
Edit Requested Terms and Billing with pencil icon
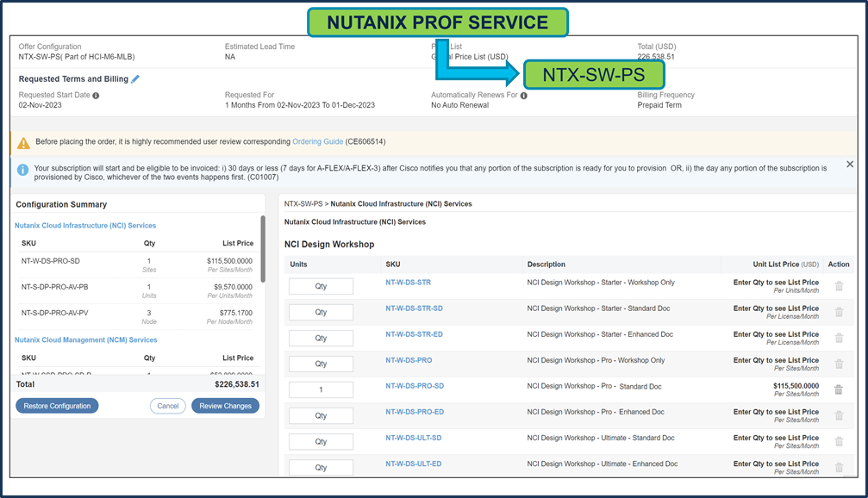click(135, 79)
